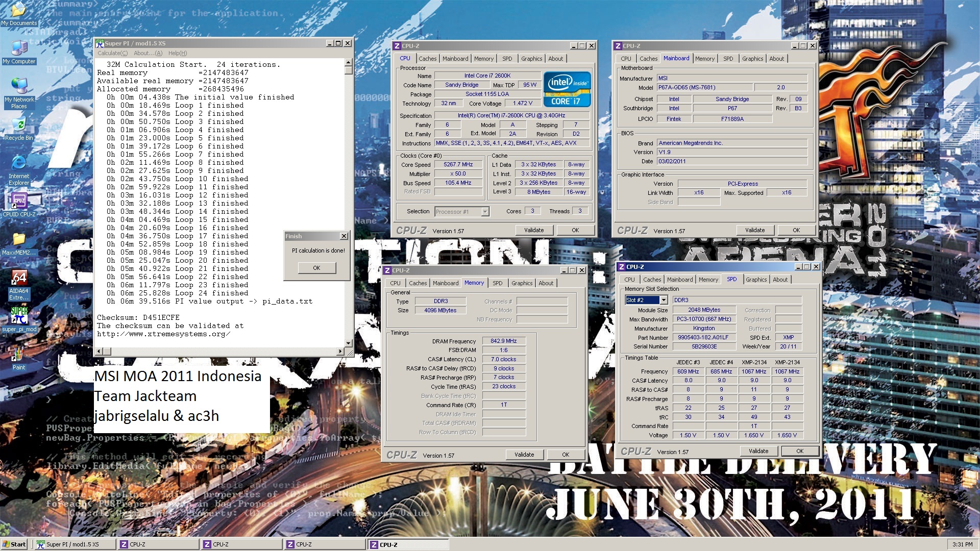
Task: Open the Help menu in Super PI
Action: point(177,53)
